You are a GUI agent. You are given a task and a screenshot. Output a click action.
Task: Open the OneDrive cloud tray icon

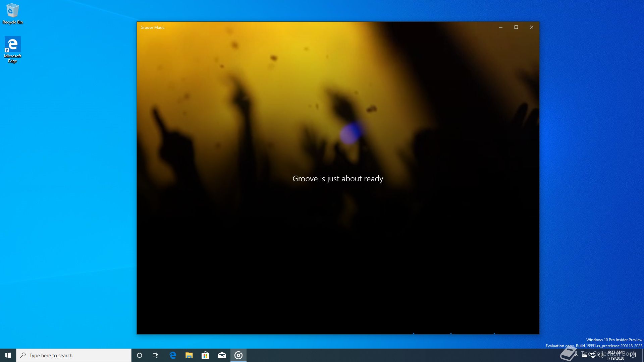coord(585,355)
